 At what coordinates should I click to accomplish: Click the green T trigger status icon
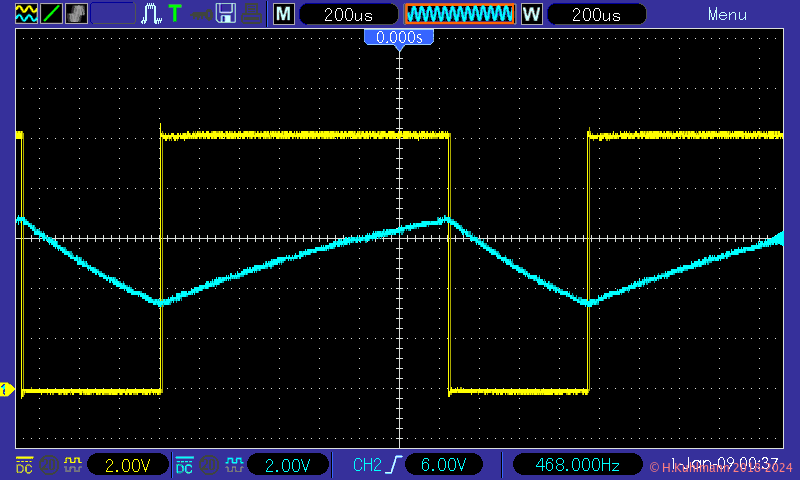175,14
